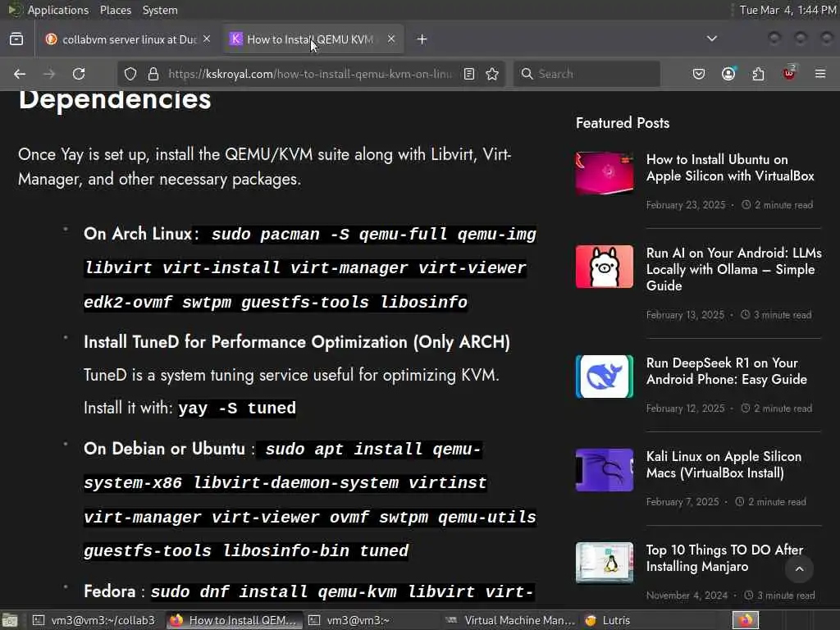Click 'February 23, 2025' post date
This screenshot has width=840, height=630.
coord(686,204)
